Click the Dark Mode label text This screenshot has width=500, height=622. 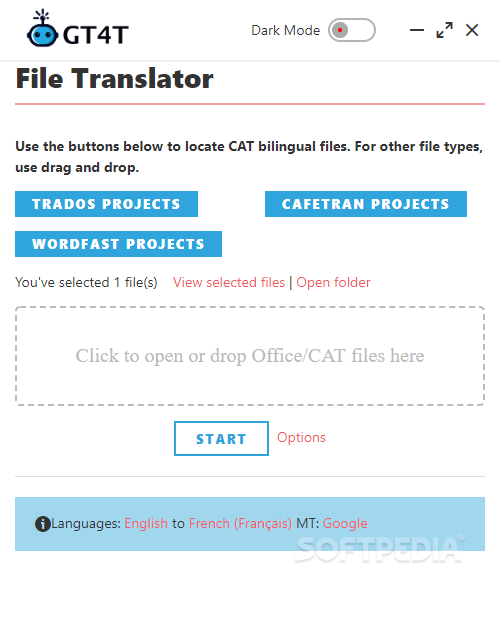click(286, 30)
